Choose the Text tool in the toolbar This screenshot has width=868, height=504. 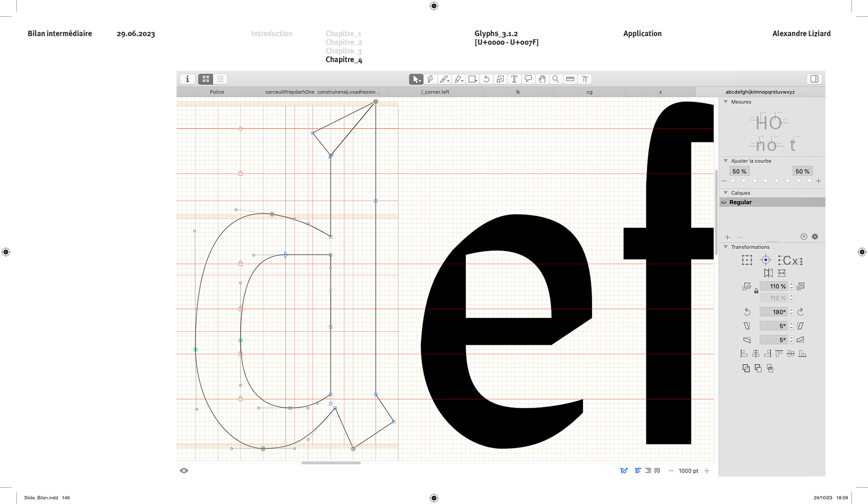click(514, 79)
